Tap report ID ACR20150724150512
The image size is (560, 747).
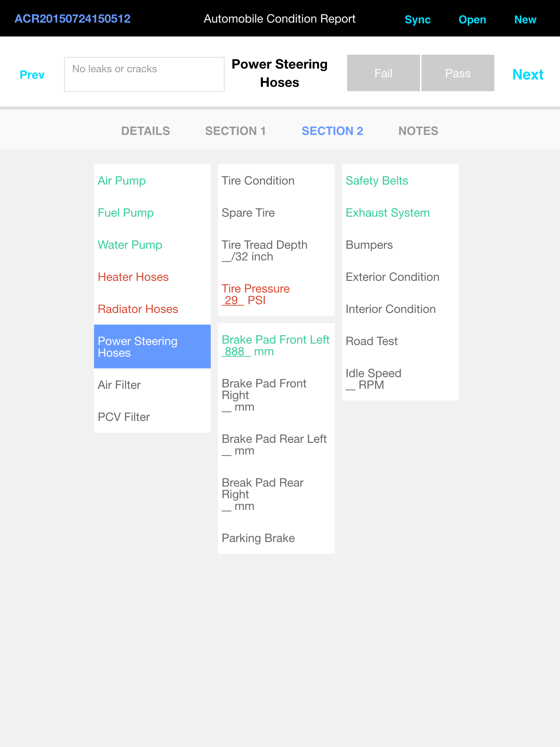pos(73,19)
